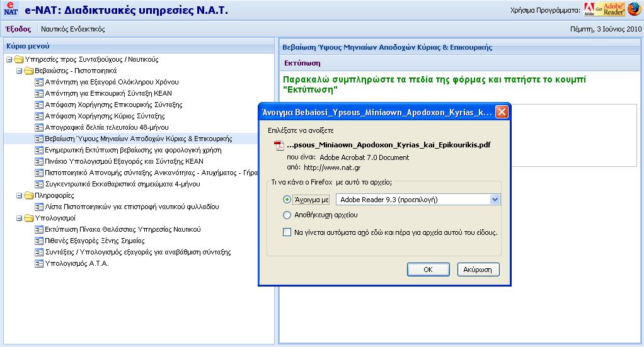Screen dimensions: 644x347
Task: Click document icon of Απόφαση Χορήγησης Κύριας Σύνταξης
Action: [x=39, y=117]
